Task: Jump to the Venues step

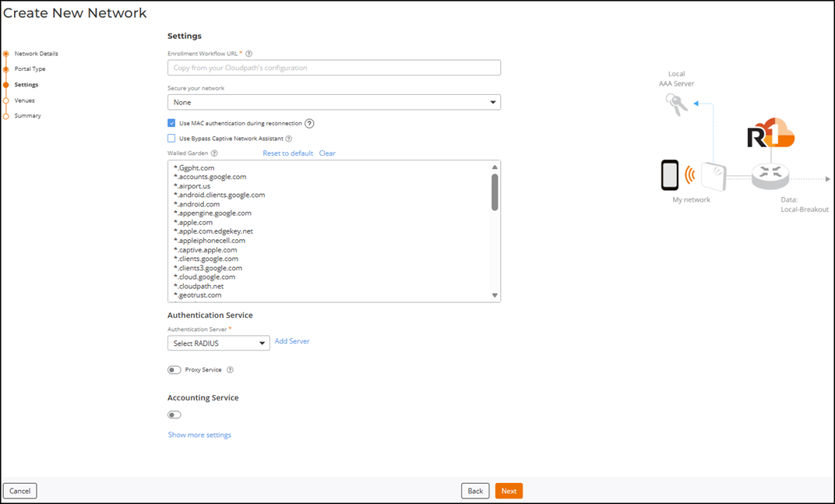Action: 24,100
